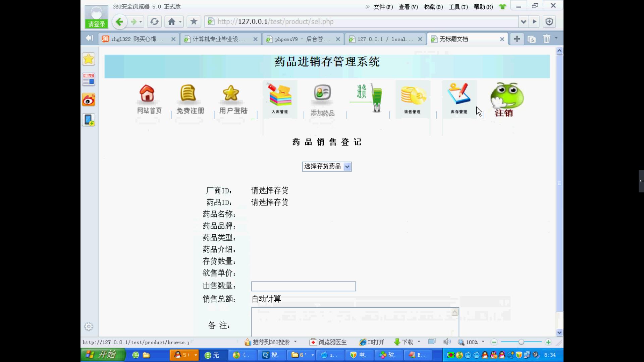Click the green shopping cart nav icon
Image resolution: width=644 pixels, height=362 pixels.
pyautogui.click(x=367, y=98)
